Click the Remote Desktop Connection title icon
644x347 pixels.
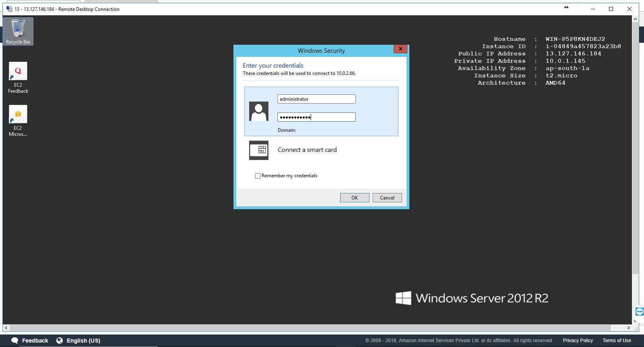click(9, 9)
